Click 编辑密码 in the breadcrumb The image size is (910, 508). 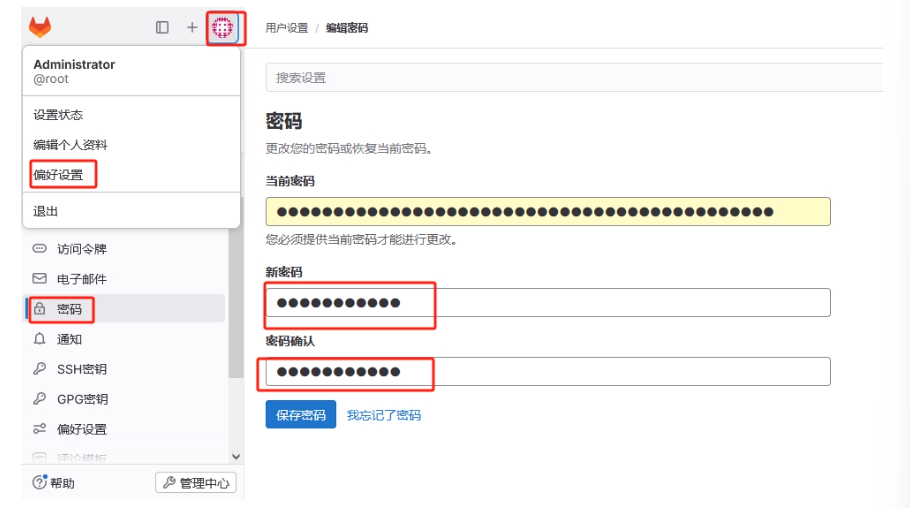tap(346, 28)
